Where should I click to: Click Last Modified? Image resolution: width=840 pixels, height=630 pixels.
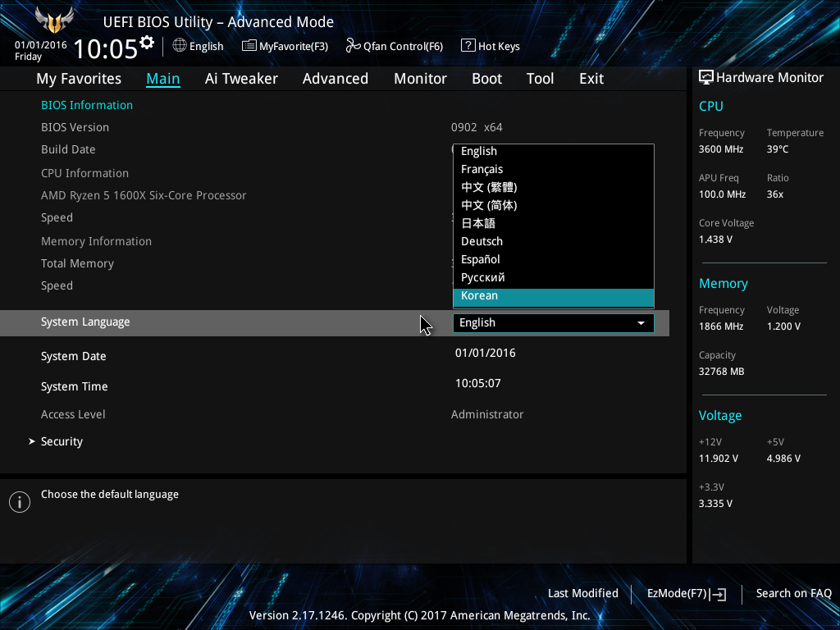[583, 594]
